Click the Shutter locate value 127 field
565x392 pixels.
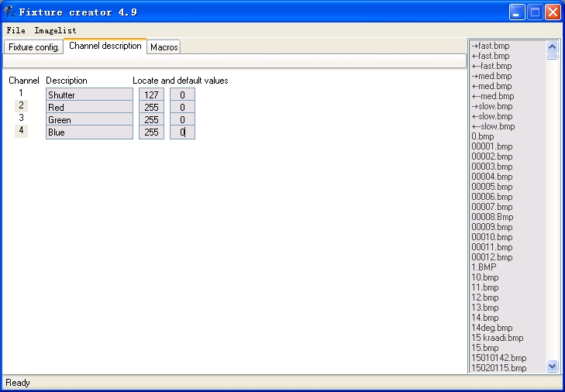151,95
